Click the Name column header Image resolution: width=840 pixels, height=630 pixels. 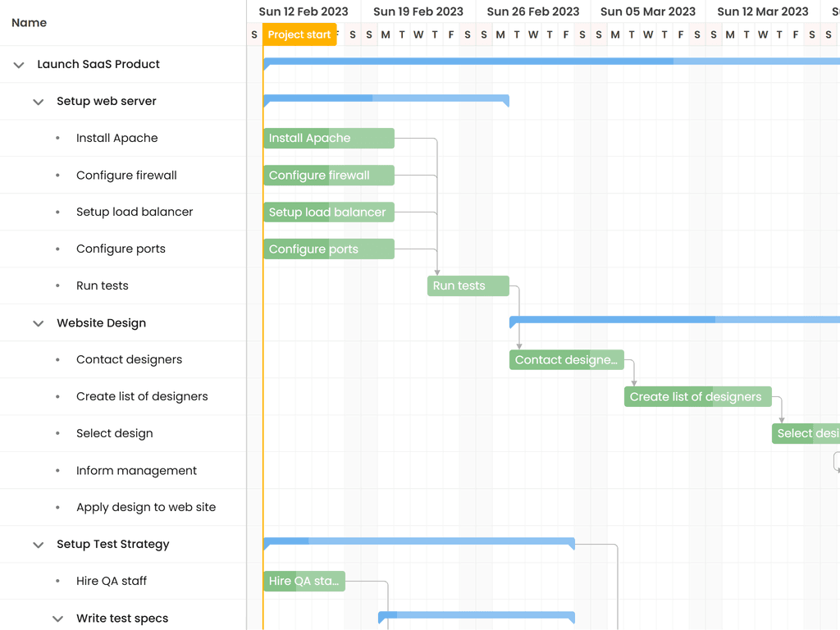(x=30, y=23)
